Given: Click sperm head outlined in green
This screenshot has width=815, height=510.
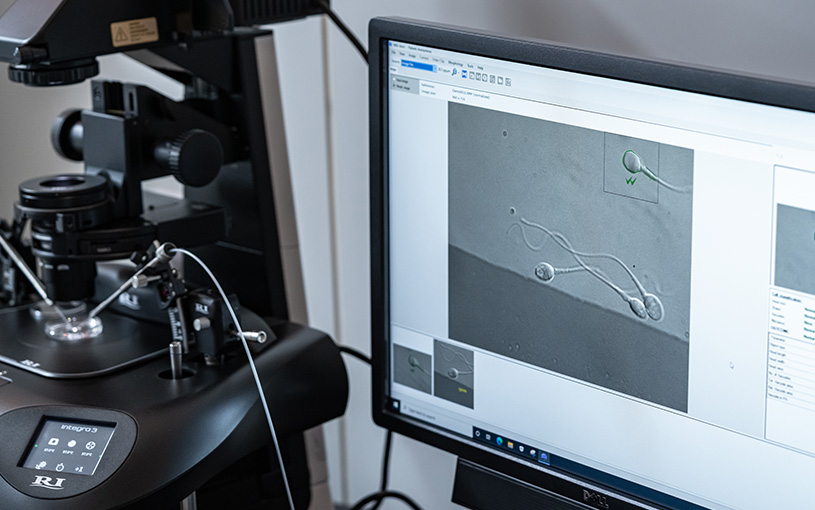Looking at the screenshot, I should (631, 162).
